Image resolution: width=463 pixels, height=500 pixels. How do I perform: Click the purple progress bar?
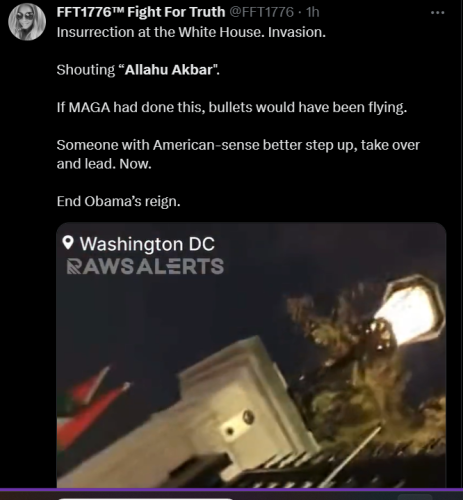pos(231,490)
